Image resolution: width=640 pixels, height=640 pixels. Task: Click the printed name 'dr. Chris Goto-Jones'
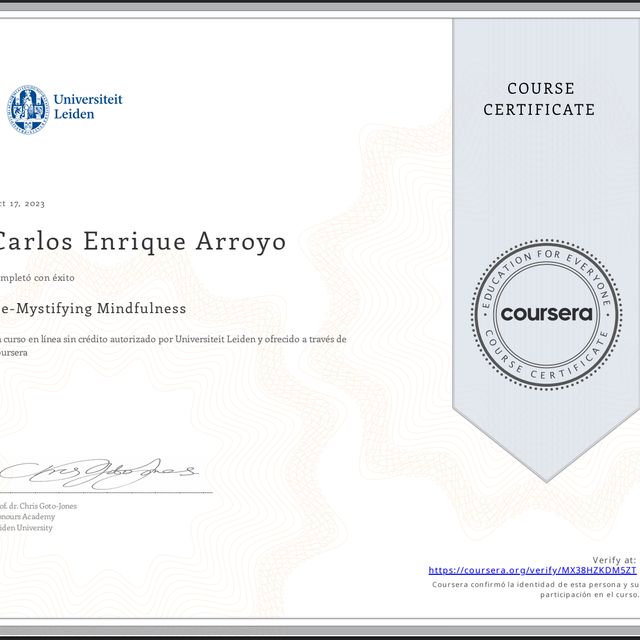point(42,506)
